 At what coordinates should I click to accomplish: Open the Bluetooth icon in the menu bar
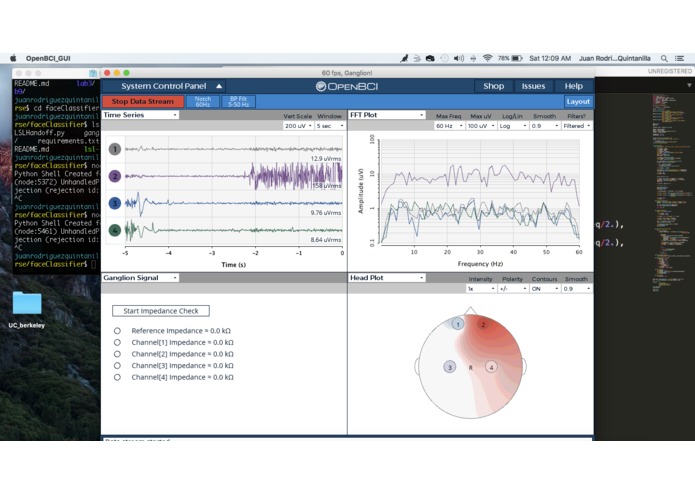click(x=473, y=58)
